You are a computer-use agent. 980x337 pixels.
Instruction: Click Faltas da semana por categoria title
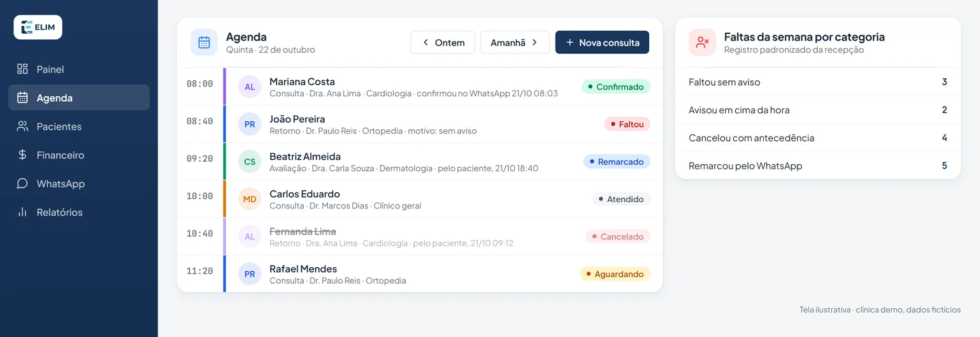tap(804, 37)
